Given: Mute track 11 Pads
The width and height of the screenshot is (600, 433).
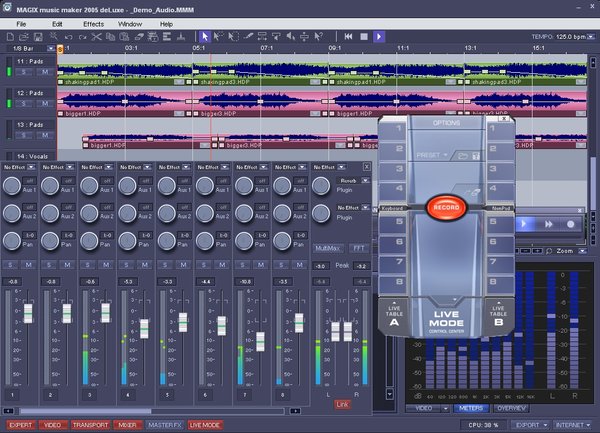Looking at the screenshot, I should pos(45,72).
